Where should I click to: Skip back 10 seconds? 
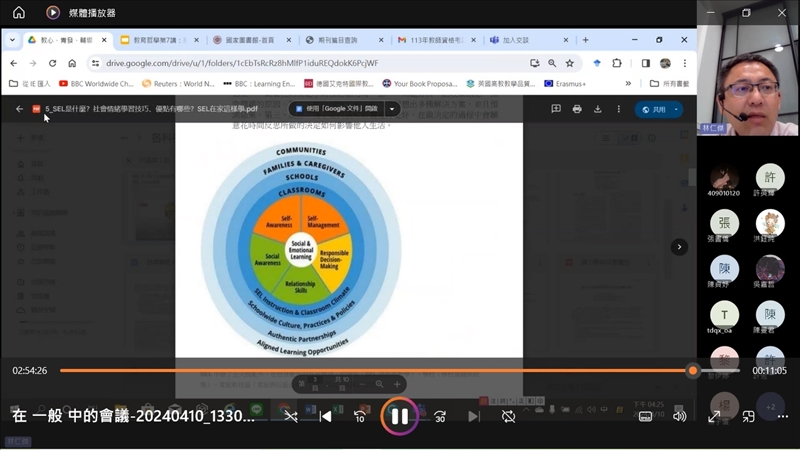click(x=359, y=416)
